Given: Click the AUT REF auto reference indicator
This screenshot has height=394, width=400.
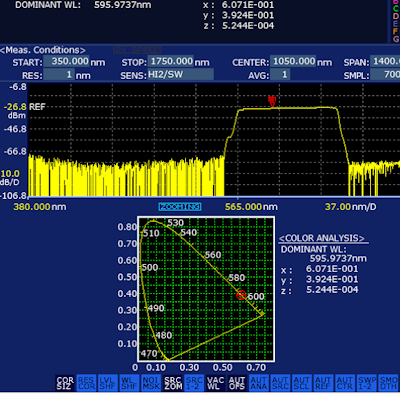Looking at the screenshot, I should click(323, 383).
